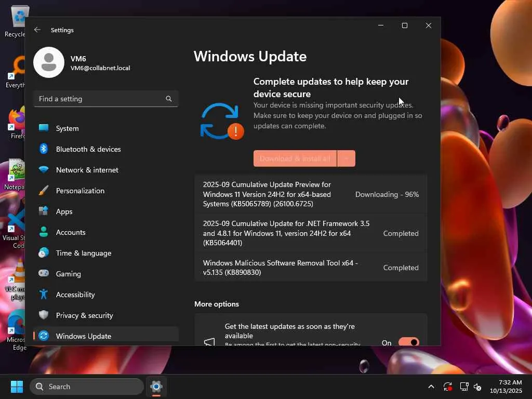Click the back arrow in Settings
This screenshot has height=399, width=532.
coord(37,30)
